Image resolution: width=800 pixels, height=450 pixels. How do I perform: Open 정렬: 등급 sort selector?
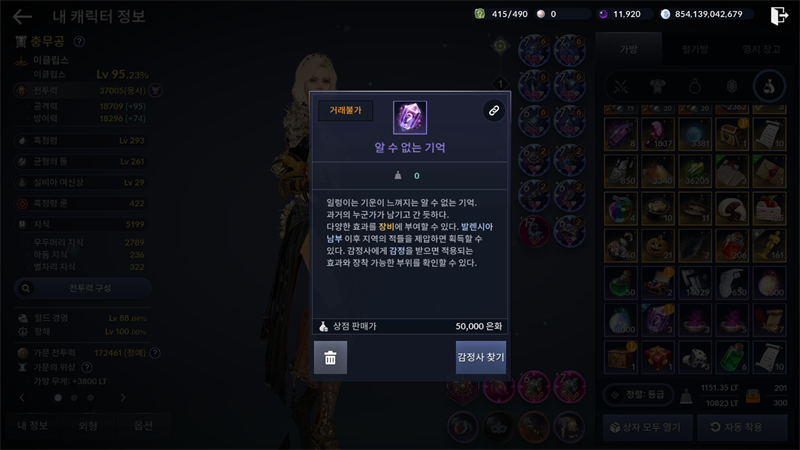tap(638, 394)
